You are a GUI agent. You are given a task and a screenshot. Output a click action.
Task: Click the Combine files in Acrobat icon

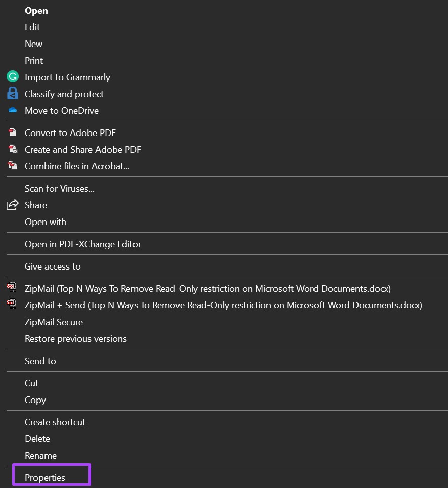13,165
